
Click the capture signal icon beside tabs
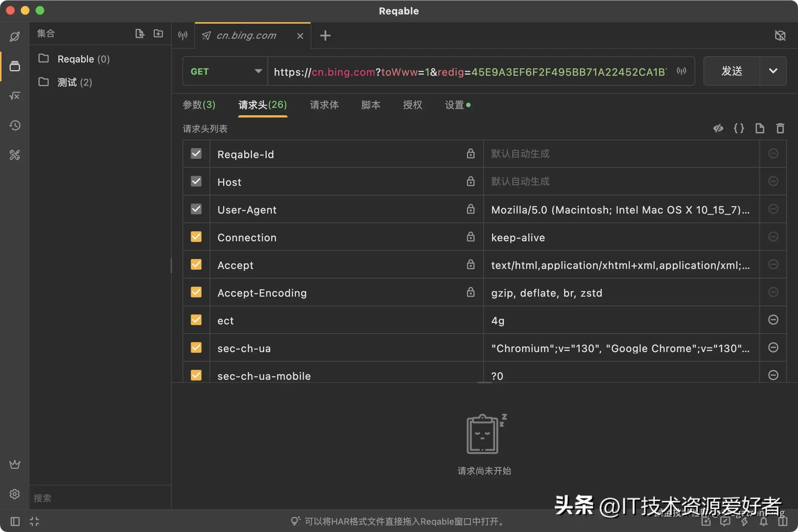[x=183, y=35]
